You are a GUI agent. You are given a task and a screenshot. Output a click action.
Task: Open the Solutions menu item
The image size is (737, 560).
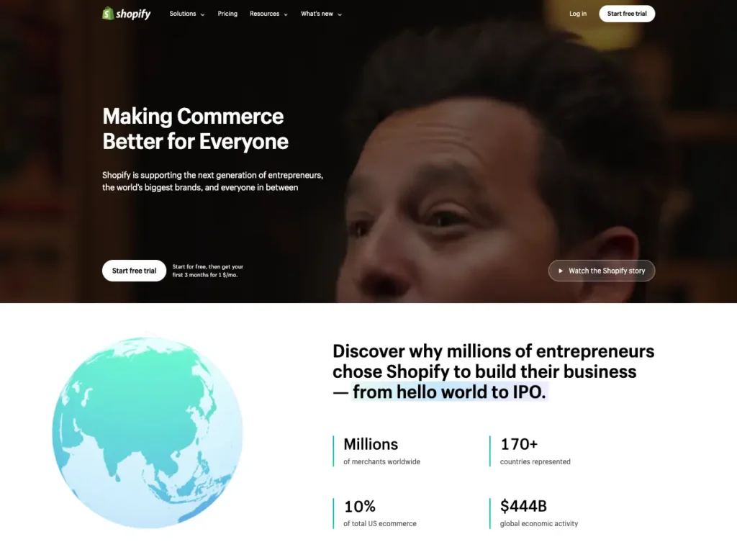click(183, 14)
